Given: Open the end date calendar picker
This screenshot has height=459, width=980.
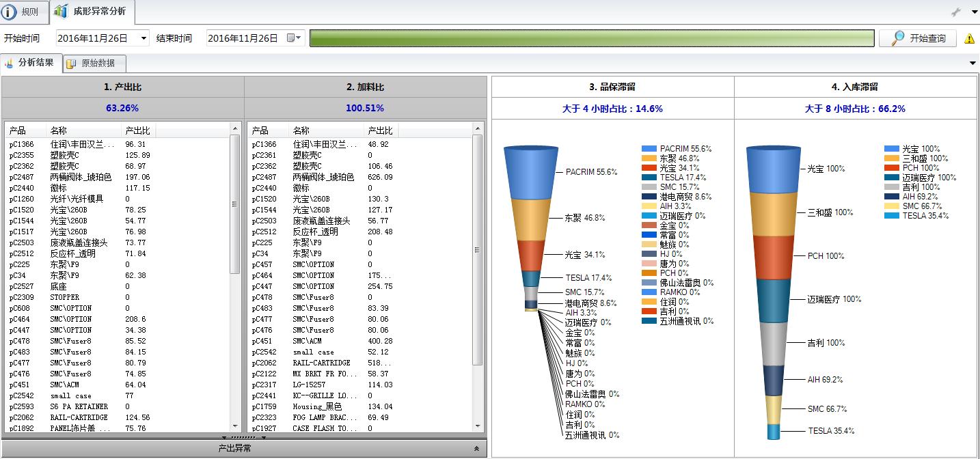Looking at the screenshot, I should pyautogui.click(x=293, y=38).
